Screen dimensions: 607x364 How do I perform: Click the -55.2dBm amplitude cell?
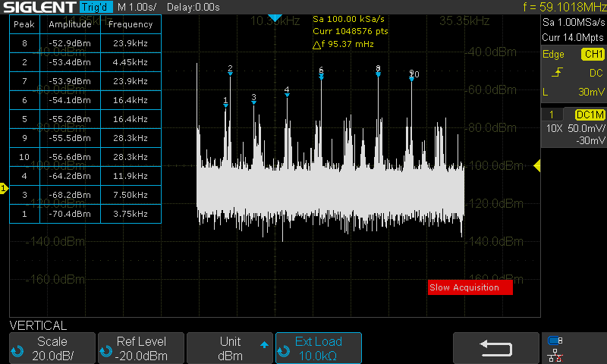70,119
